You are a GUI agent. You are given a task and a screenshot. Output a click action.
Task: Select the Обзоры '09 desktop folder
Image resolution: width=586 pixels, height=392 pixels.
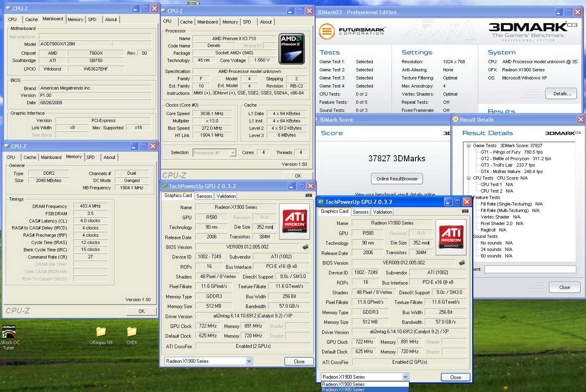coord(101,336)
